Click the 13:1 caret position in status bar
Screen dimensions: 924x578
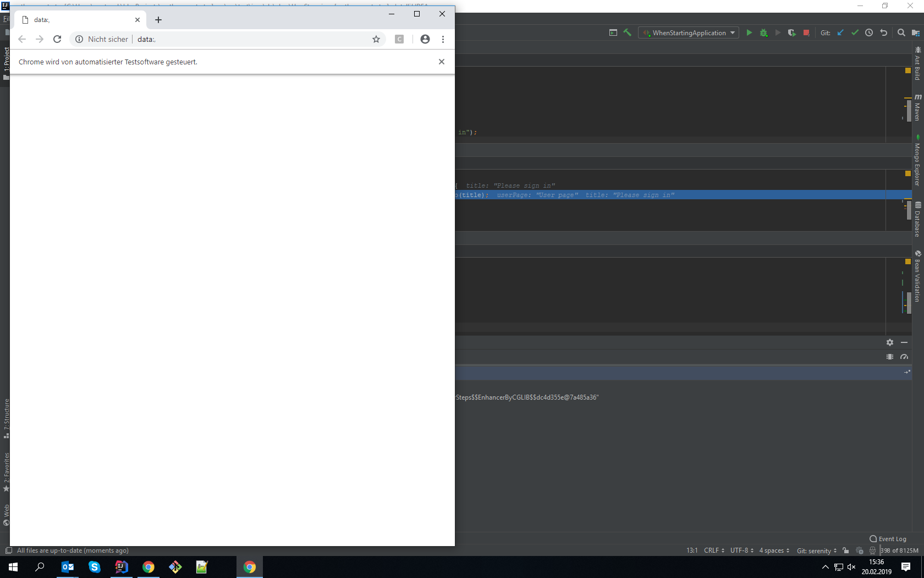point(692,550)
